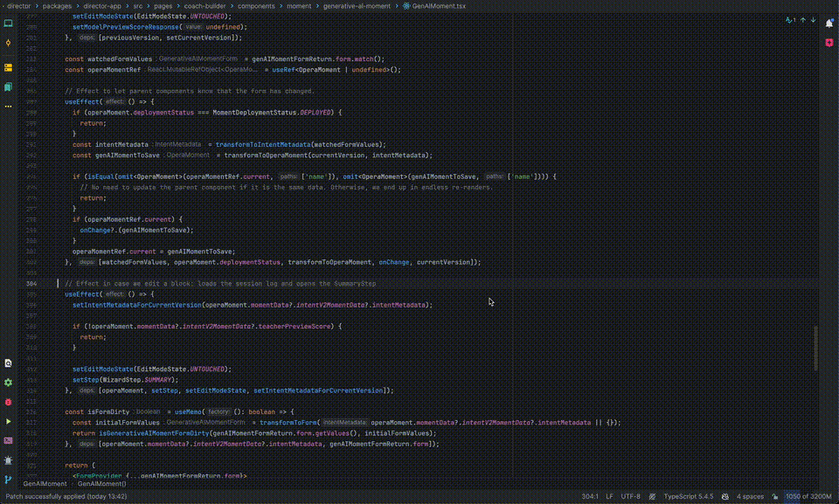This screenshot has height=504, width=839.
Task: Open the TypeScript 5.4.5 language service widget
Action: (x=688, y=496)
